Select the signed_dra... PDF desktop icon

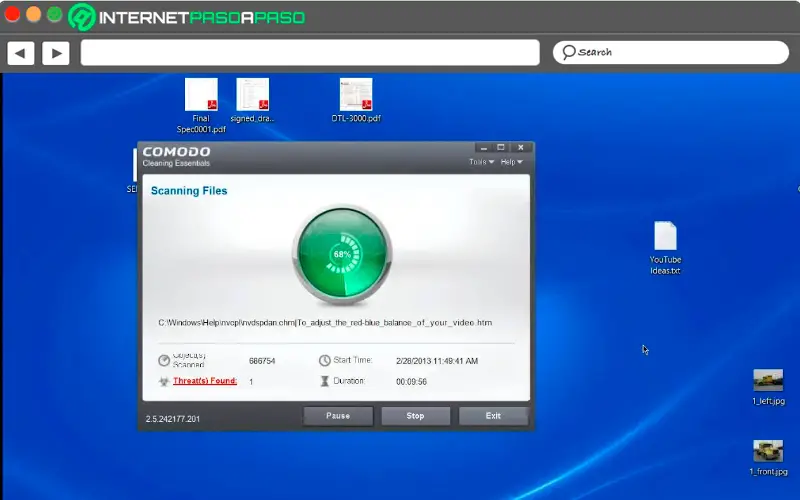[253, 101]
